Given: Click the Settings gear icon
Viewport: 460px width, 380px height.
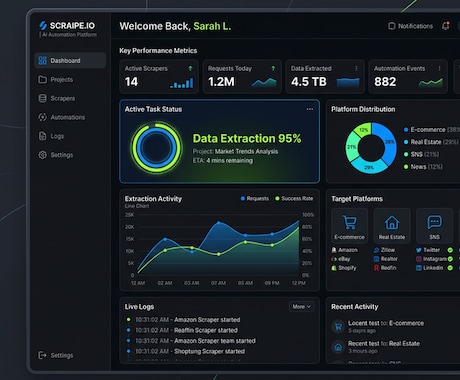Looking at the screenshot, I should click(42, 155).
